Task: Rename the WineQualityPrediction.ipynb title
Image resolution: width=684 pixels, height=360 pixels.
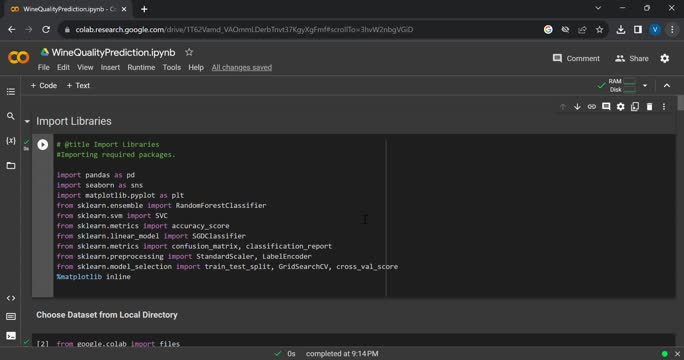Action: [113, 52]
